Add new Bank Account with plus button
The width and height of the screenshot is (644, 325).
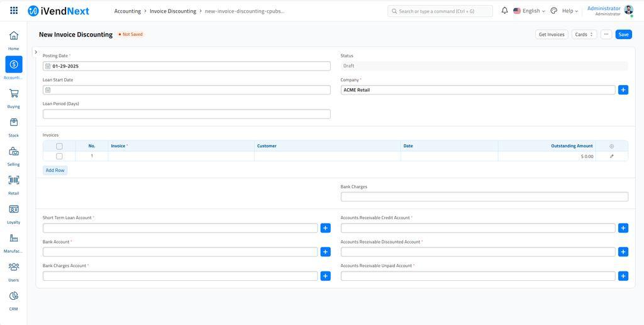click(x=325, y=252)
